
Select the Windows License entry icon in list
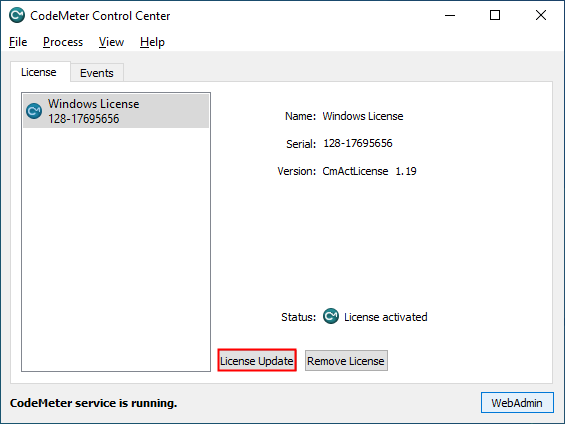tap(34, 111)
